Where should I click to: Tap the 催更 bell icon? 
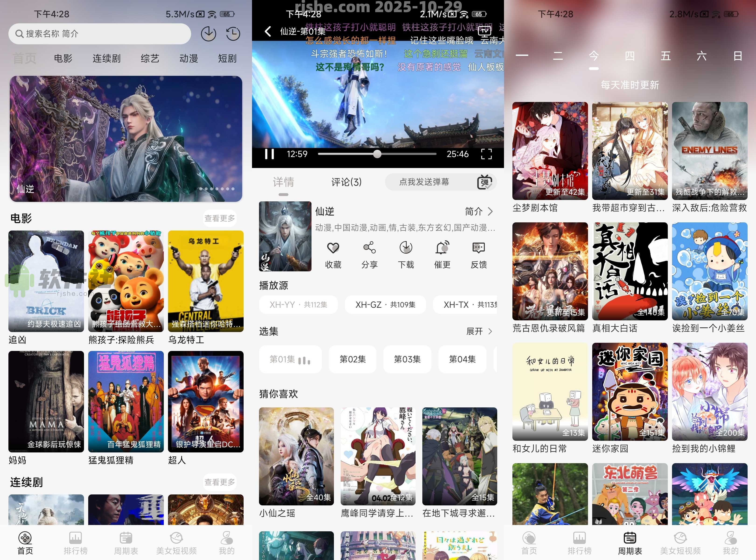(x=442, y=248)
